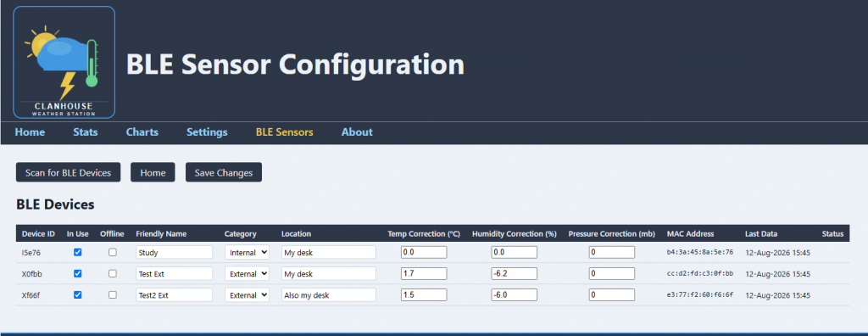
Task: Mark device X0fbb as Offline
Action: (113, 273)
